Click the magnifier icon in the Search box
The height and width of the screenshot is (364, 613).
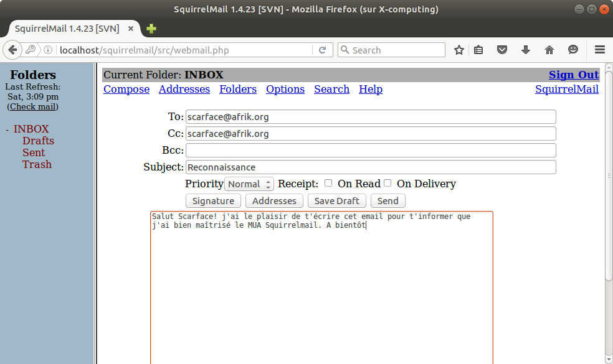345,50
